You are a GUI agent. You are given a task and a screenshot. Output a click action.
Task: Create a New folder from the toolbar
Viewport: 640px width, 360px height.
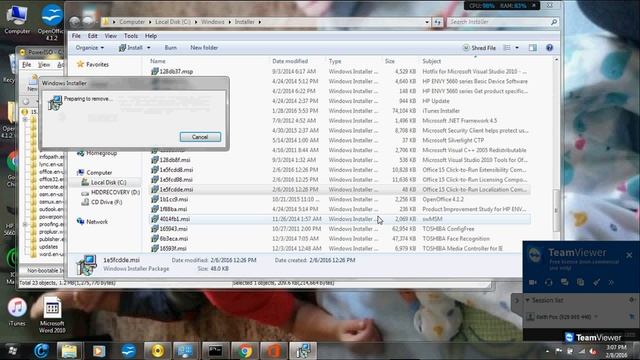pyautogui.click(x=204, y=48)
